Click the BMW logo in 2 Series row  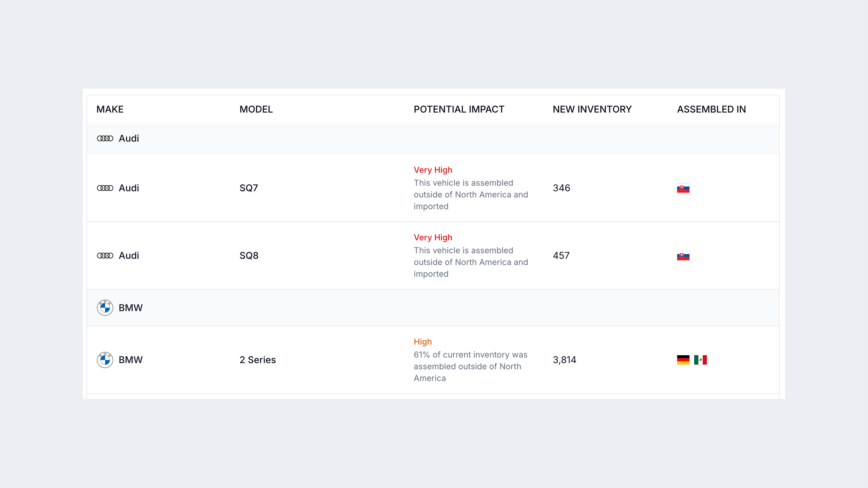(x=105, y=360)
